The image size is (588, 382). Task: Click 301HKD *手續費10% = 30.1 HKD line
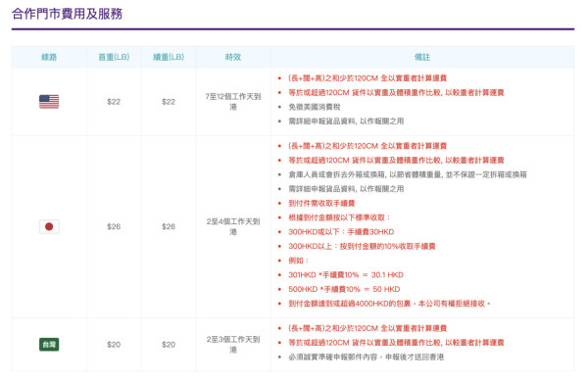[x=346, y=275]
